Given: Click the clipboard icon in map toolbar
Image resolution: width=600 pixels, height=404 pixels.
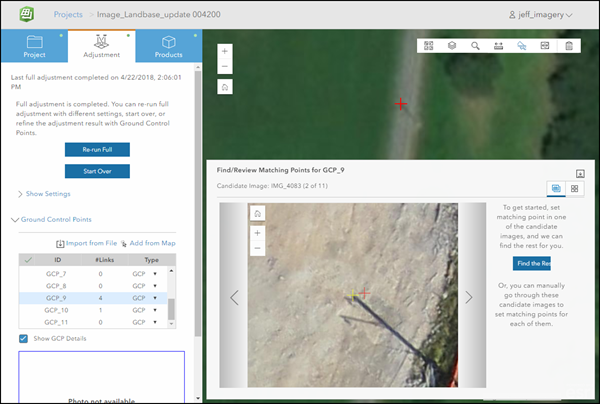Looking at the screenshot, I should point(568,46).
